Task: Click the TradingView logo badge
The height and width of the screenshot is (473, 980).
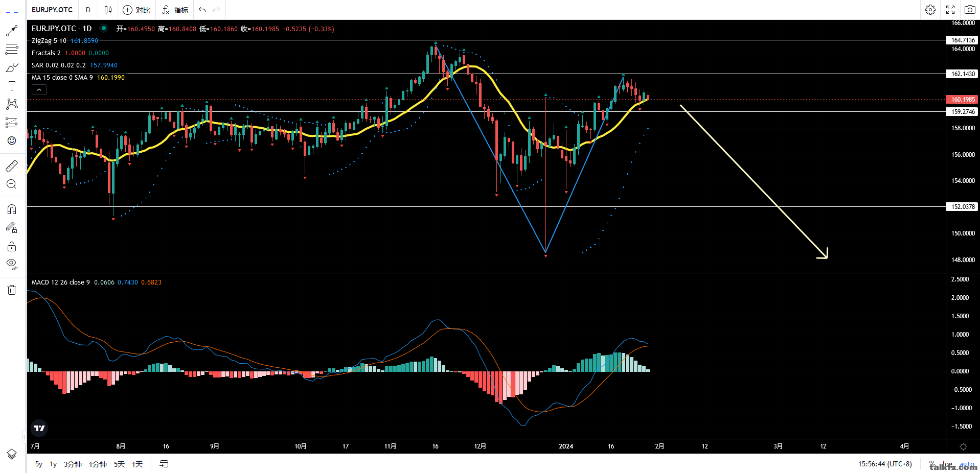Action: pos(39,428)
